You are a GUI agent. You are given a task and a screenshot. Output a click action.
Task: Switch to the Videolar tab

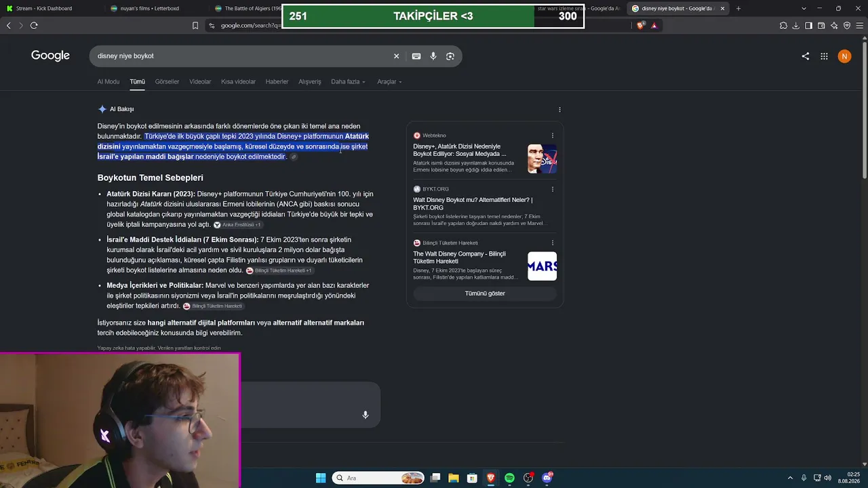[200, 82]
